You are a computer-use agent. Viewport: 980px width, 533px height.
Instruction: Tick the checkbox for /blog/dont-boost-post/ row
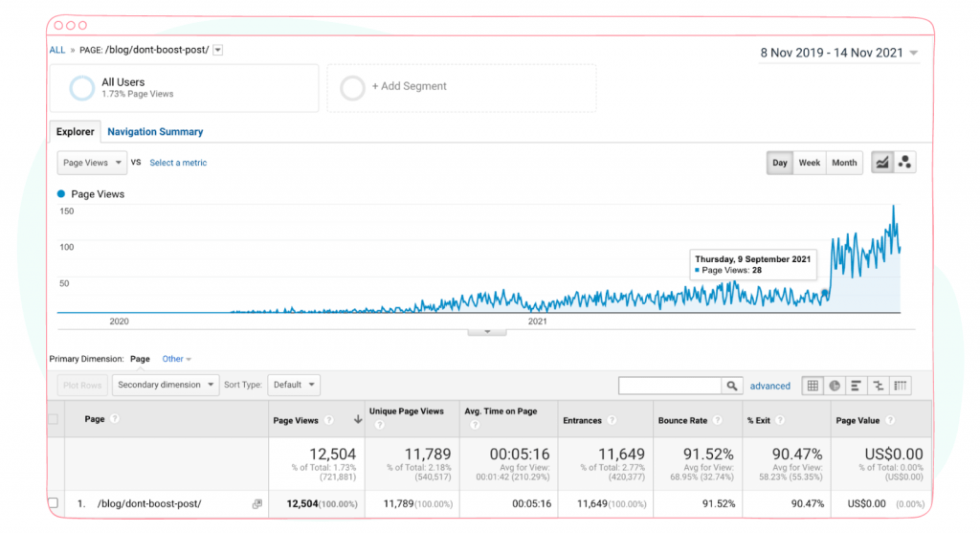54,502
